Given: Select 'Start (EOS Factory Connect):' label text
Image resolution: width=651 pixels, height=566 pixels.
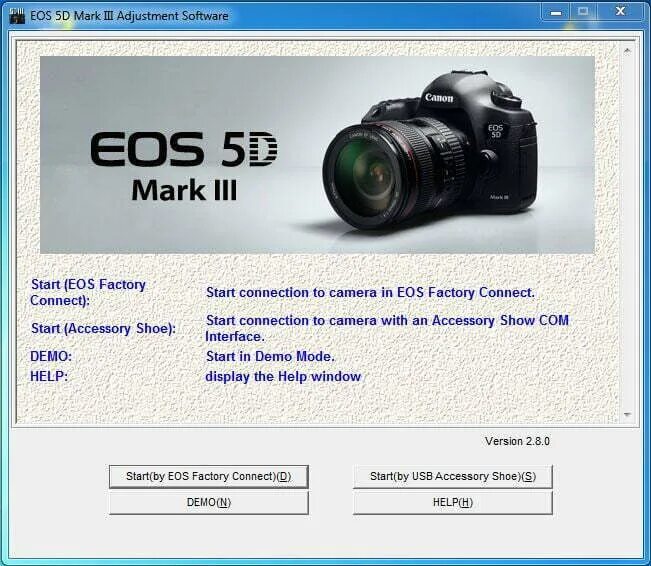Looking at the screenshot, I should (x=88, y=292).
